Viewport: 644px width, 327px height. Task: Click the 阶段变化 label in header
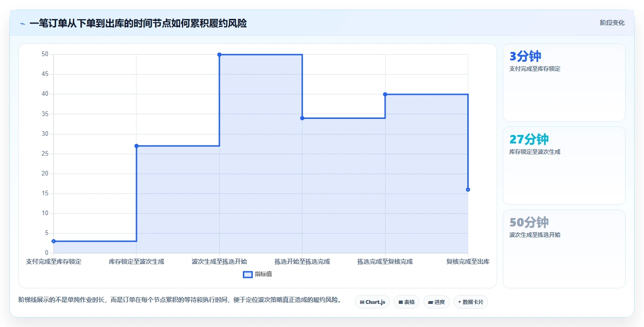point(612,23)
